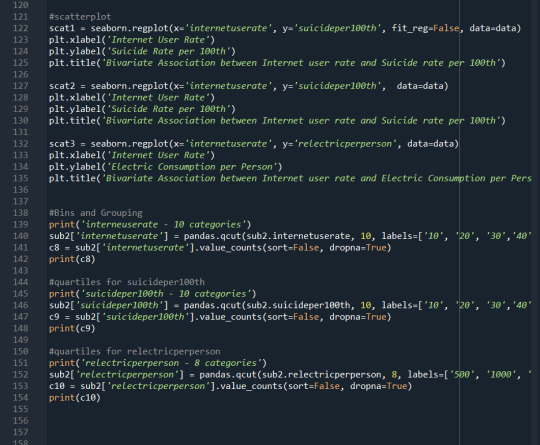Click print 'relectricperperson - 8 categories' line

(158, 363)
